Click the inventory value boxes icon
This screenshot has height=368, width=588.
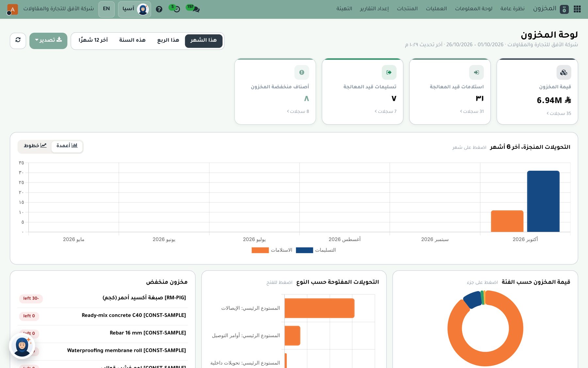564,73
